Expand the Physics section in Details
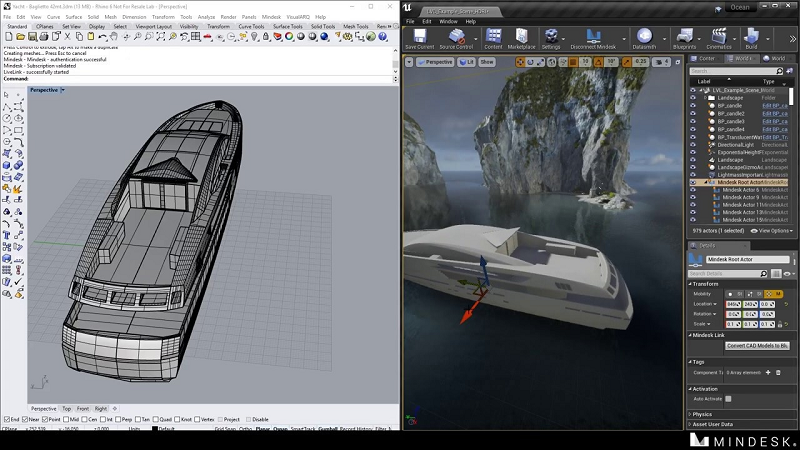800x450 pixels. pos(701,413)
